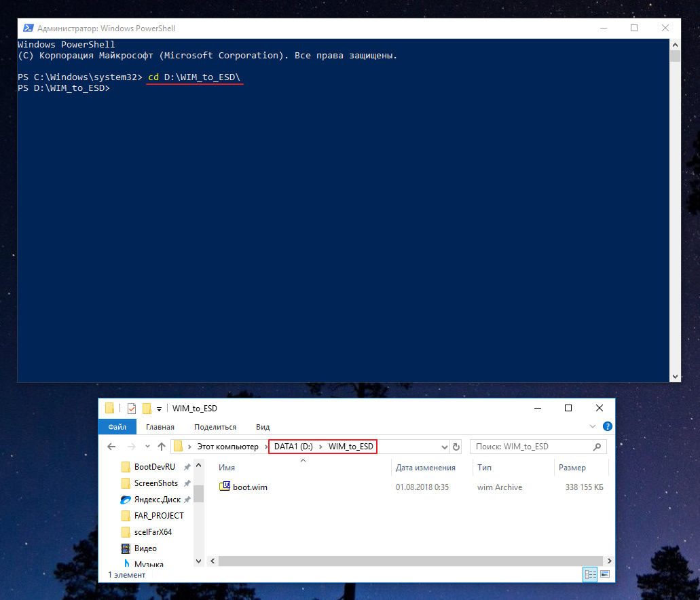Click the pin icon beside BootDevRU
Screen dimensions: 700x600
tap(187, 467)
